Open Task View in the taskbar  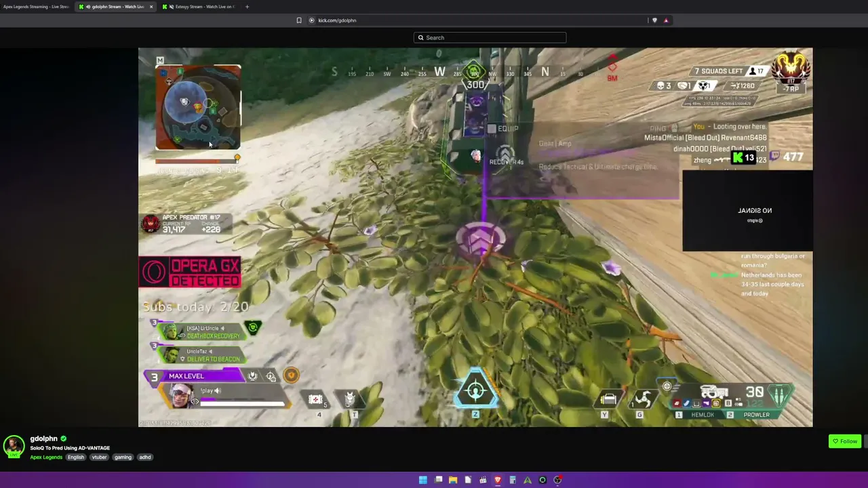coord(439,480)
